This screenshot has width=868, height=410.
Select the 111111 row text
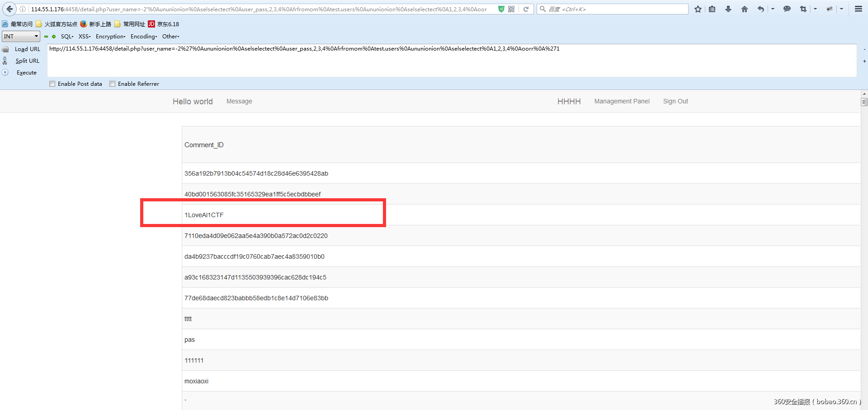[194, 360]
